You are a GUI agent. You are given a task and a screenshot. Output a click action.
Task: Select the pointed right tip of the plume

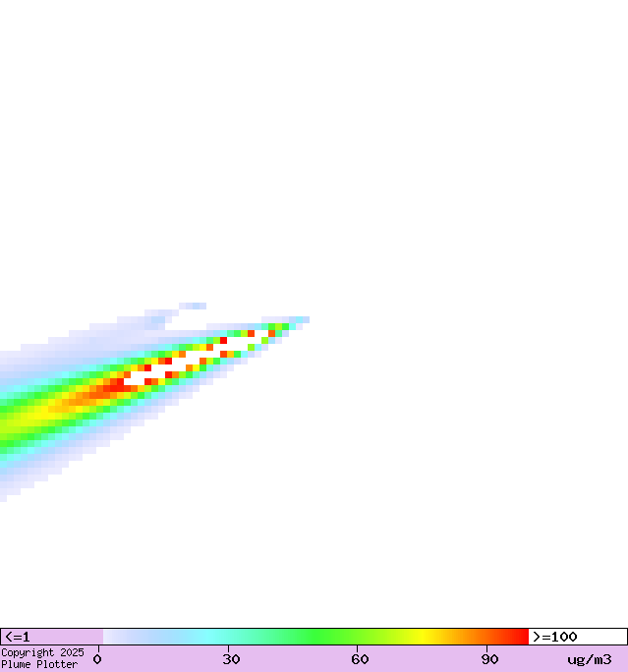click(x=304, y=319)
